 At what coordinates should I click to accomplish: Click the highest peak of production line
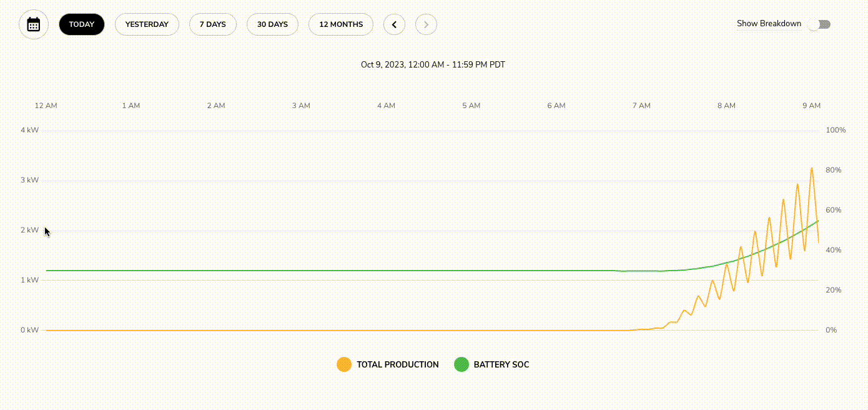(x=812, y=168)
